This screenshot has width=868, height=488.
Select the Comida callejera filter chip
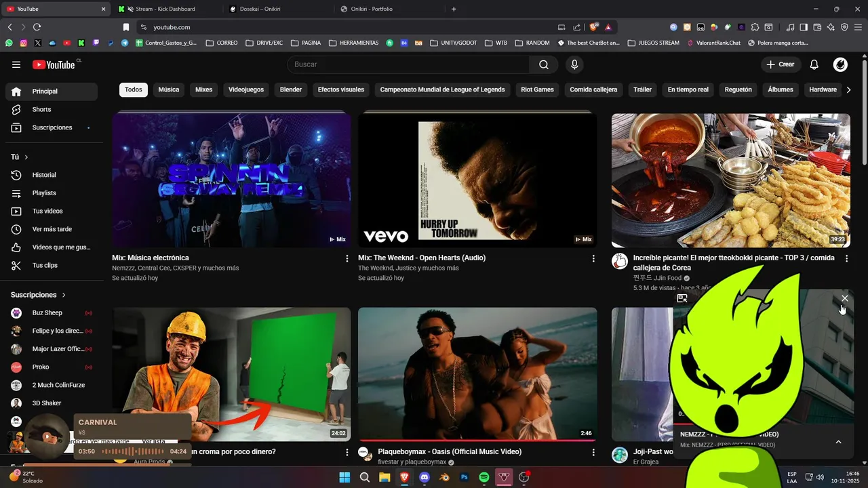(x=593, y=89)
